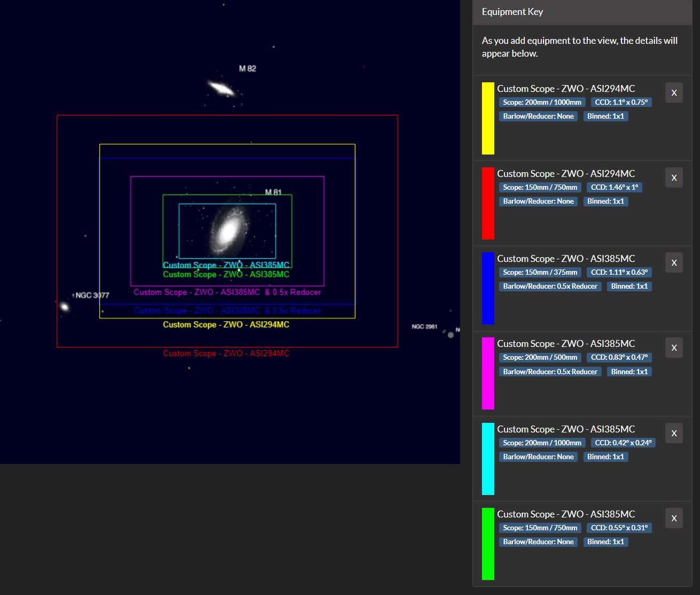Image resolution: width=700 pixels, height=595 pixels.
Task: Click '0.5x Reducer' tag in the blue entry
Action: 550,286
